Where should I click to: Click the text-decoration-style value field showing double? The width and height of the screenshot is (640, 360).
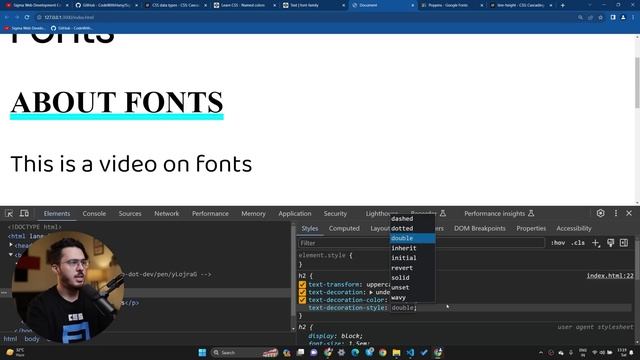coord(403,308)
